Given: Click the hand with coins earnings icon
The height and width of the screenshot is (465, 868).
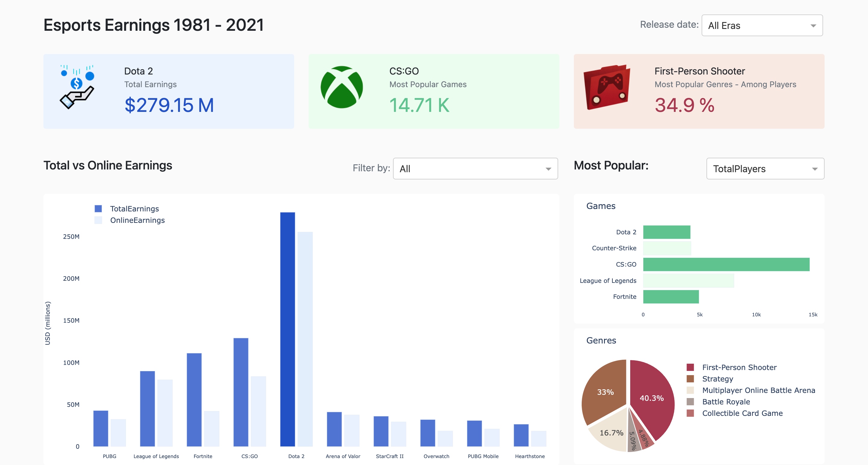Looking at the screenshot, I should click(77, 87).
